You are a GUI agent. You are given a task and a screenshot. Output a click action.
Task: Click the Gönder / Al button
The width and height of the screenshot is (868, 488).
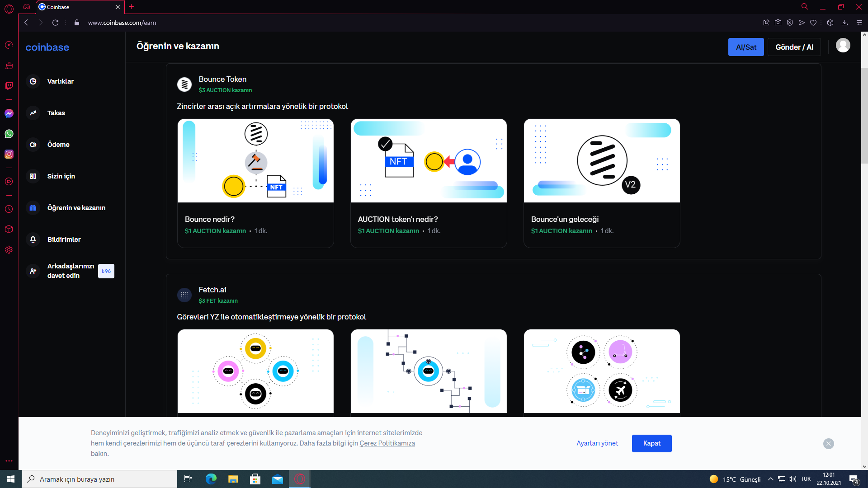pos(794,47)
